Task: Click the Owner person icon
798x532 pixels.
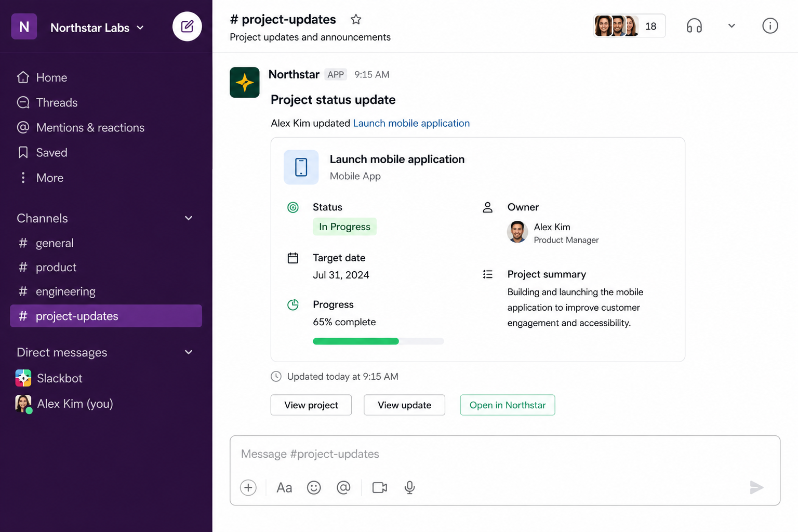Action: click(x=487, y=207)
